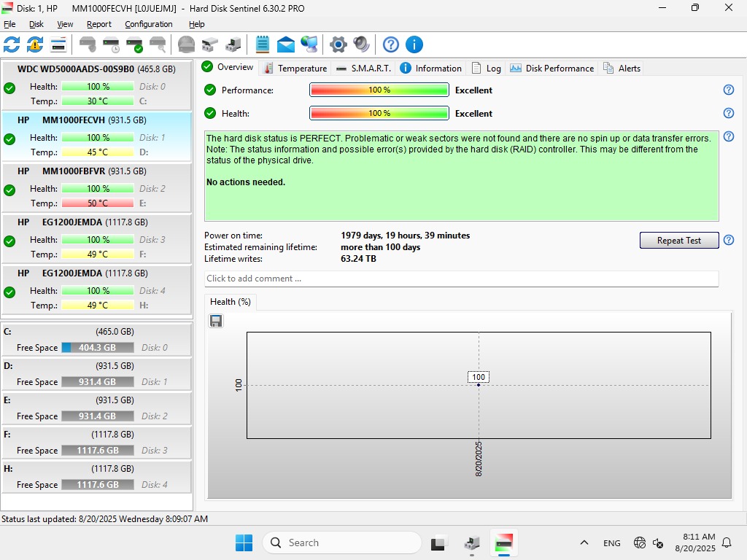Viewport: 747px width, 560px height.
Task: Open the Report menu
Action: (x=99, y=24)
